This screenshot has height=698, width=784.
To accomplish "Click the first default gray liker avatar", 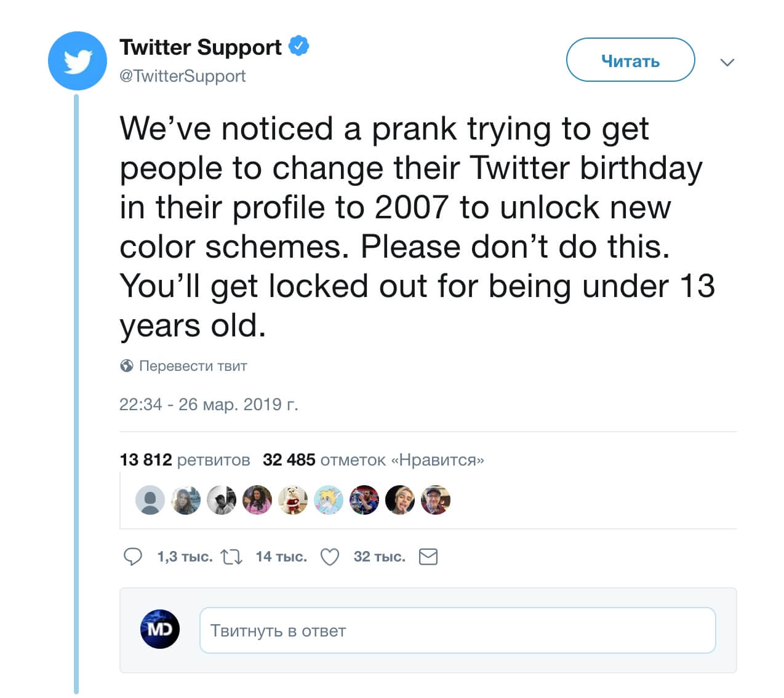I will pyautogui.click(x=150, y=500).
